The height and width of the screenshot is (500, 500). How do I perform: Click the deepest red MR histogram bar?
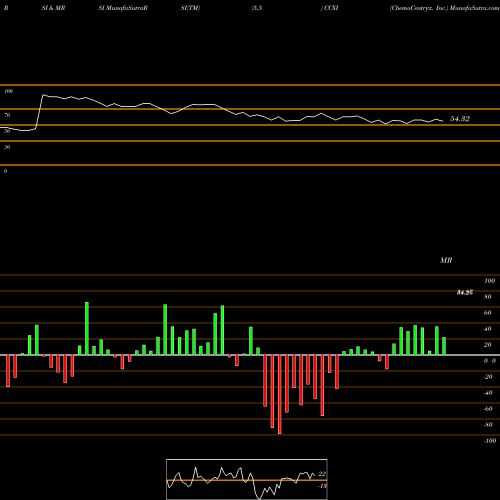pyautogui.click(x=279, y=394)
